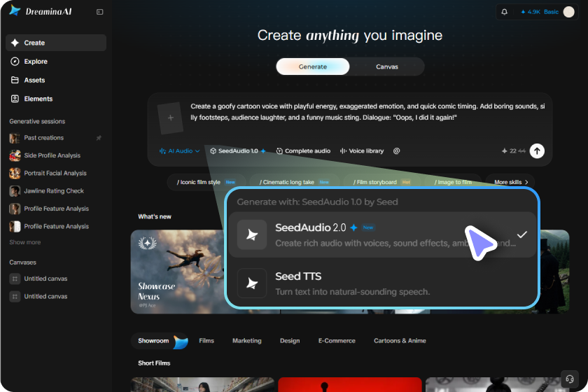The width and height of the screenshot is (588, 392).
Task: Choose the Cinematic long take skill
Action: pyautogui.click(x=295, y=182)
